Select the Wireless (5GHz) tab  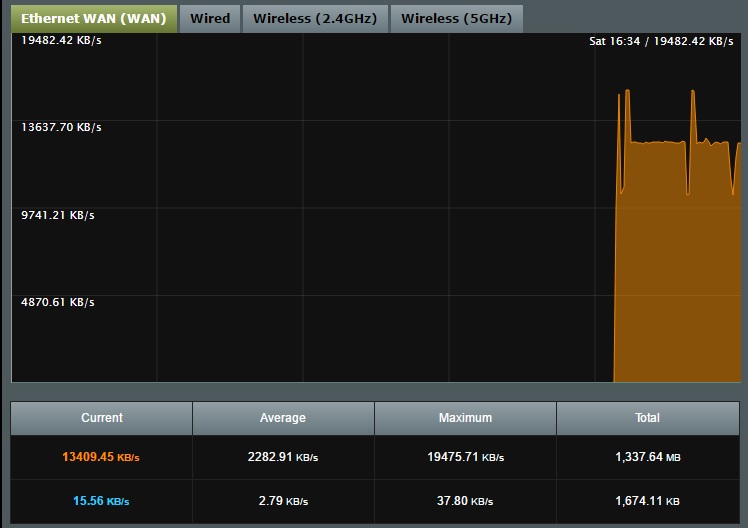click(x=456, y=18)
